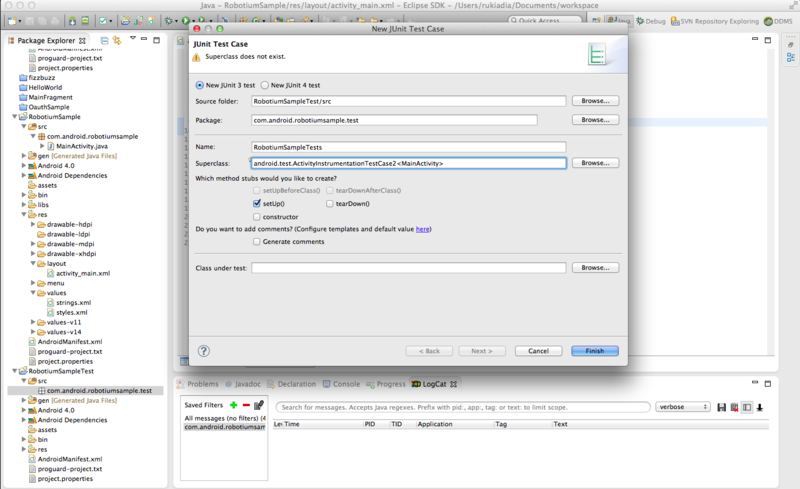Expand MainActivity.java node

(42, 146)
